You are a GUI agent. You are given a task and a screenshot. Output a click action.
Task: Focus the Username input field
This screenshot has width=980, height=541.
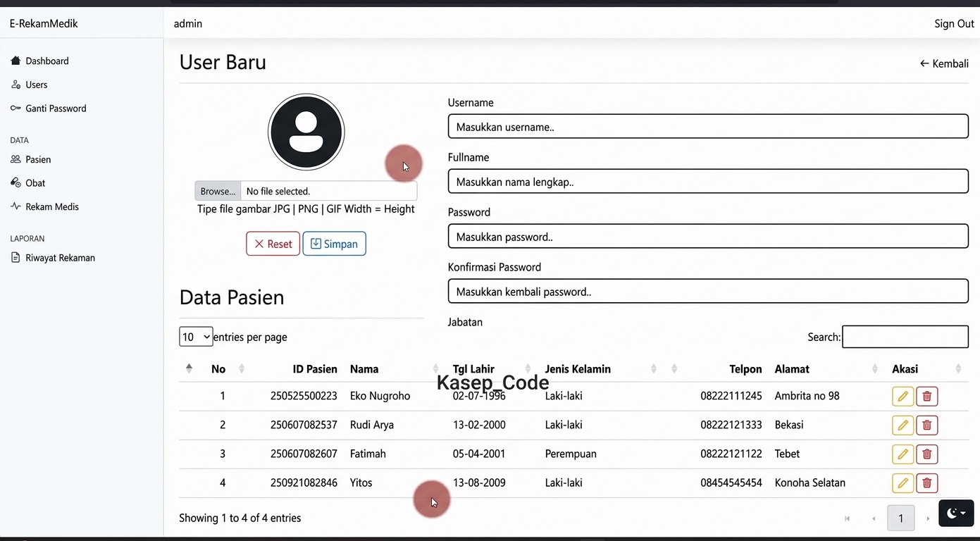tap(708, 127)
